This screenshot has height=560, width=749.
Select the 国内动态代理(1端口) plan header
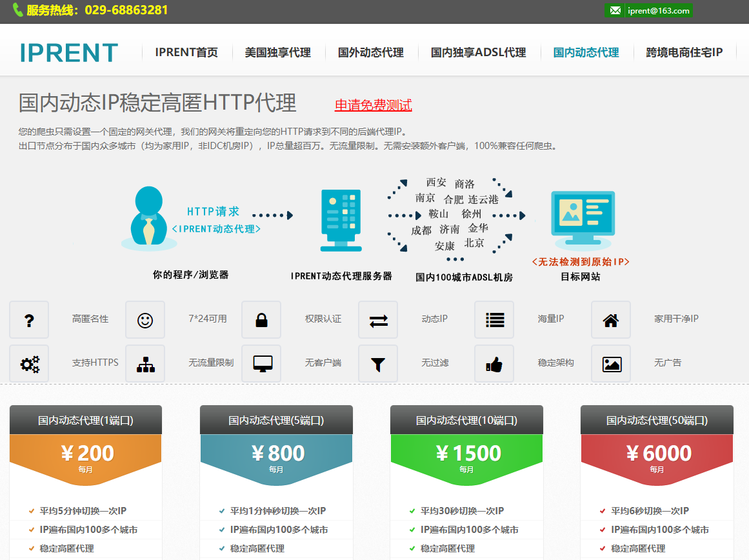[86, 420]
